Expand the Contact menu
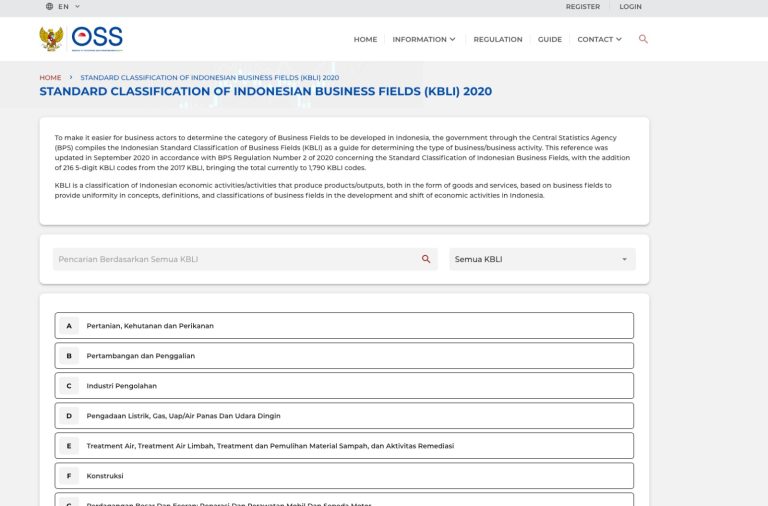Image resolution: width=768 pixels, height=506 pixels. pyautogui.click(x=599, y=39)
